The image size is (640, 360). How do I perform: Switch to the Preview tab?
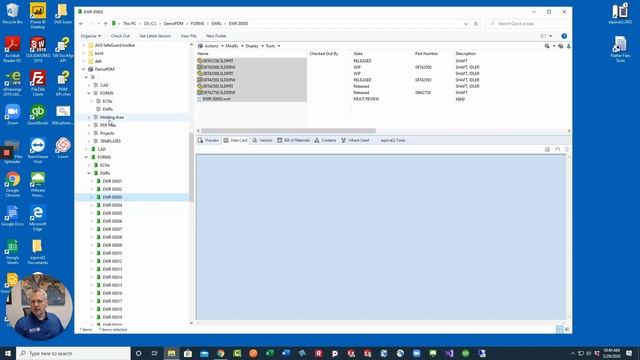209,140
